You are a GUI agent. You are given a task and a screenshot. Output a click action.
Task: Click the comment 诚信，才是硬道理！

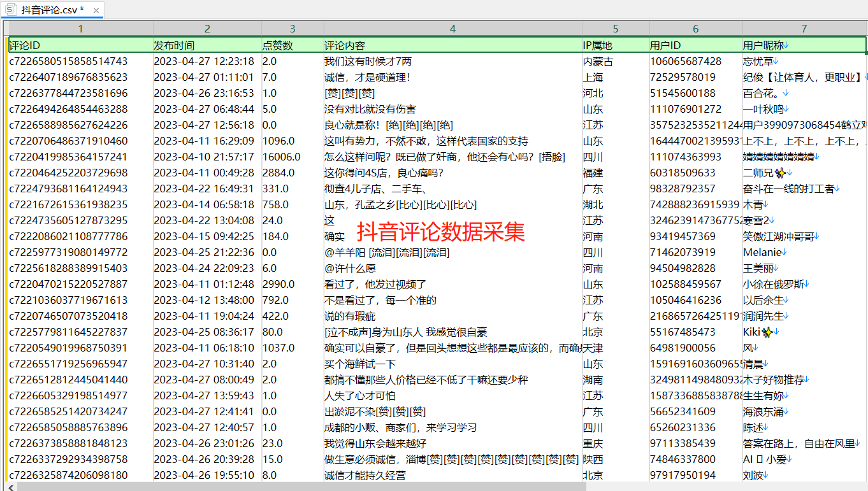coord(368,77)
